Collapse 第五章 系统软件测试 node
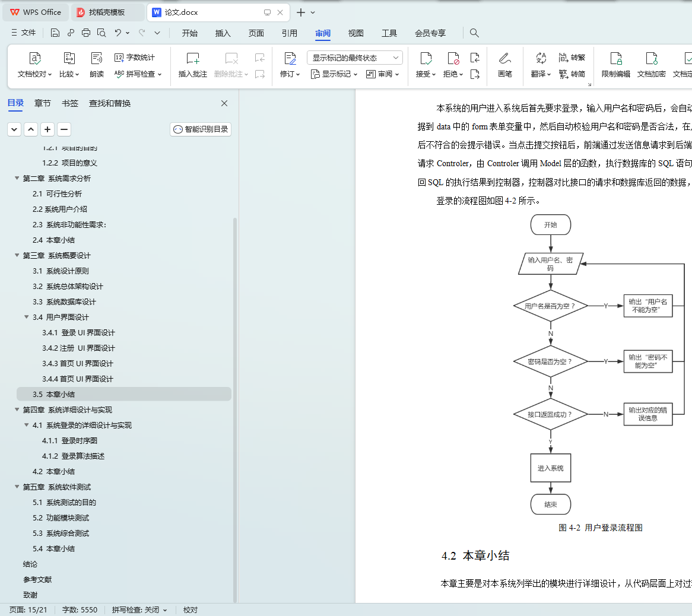This screenshot has width=692, height=616. (17, 487)
